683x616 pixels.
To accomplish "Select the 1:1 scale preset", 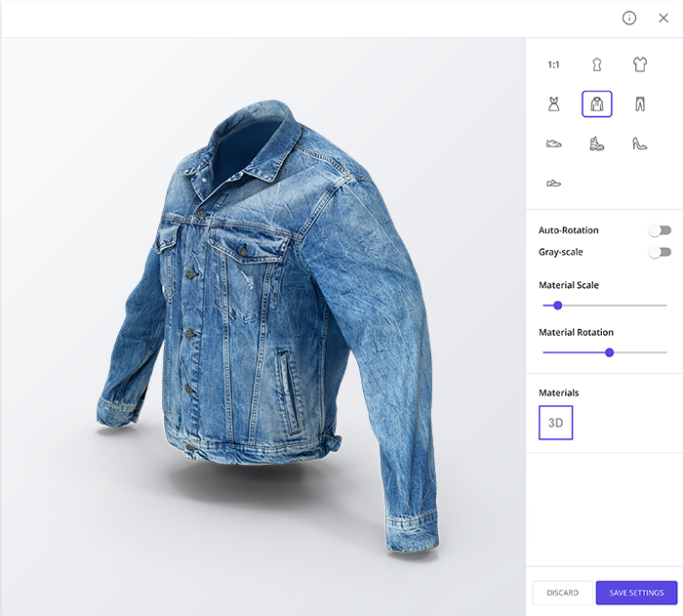I will 553,64.
